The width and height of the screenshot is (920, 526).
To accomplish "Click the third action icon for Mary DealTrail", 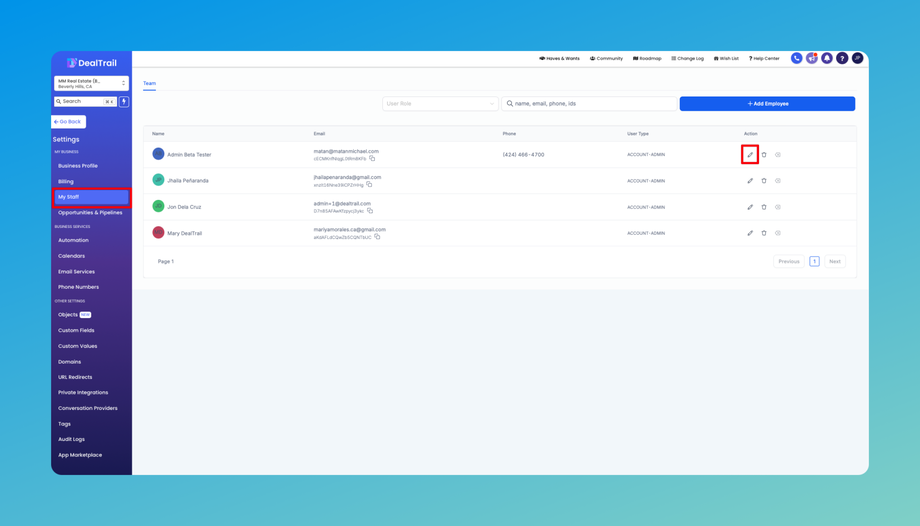I will 778,233.
